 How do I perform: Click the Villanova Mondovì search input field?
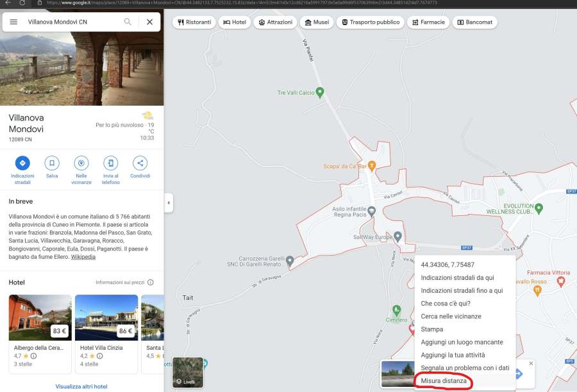click(x=71, y=22)
